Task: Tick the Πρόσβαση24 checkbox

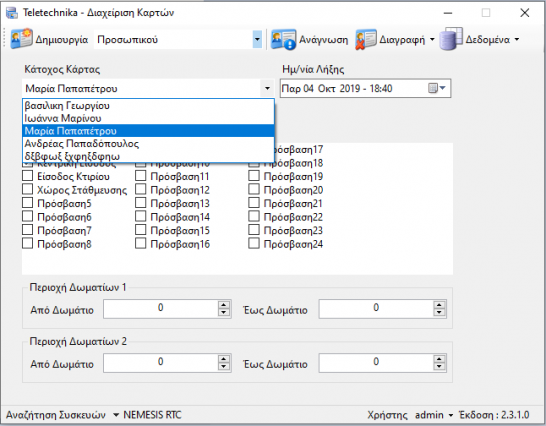Action: pyautogui.click(x=254, y=243)
